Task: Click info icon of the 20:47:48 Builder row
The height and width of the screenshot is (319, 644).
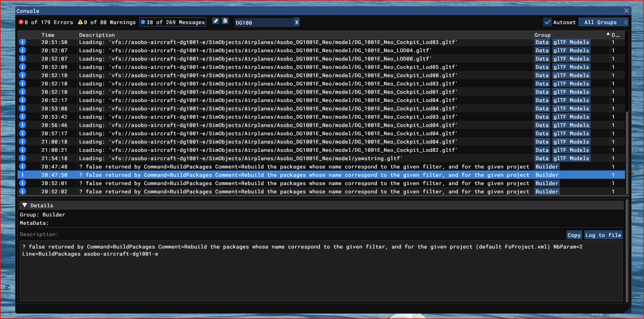Action: click(x=22, y=167)
